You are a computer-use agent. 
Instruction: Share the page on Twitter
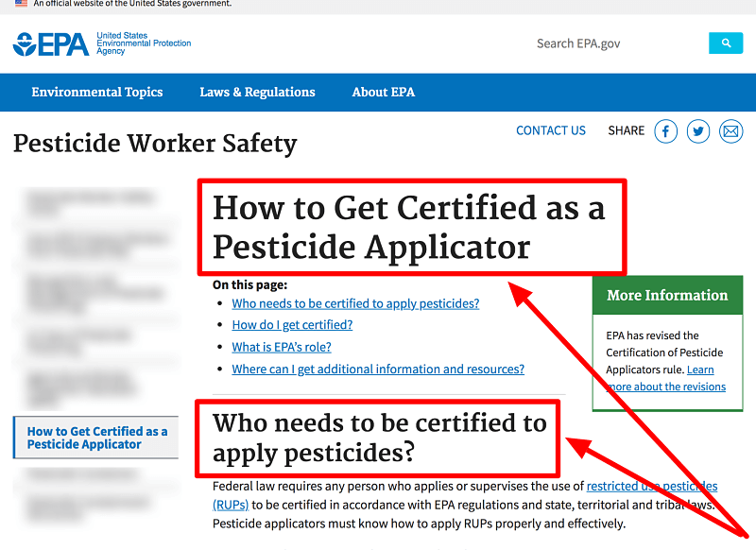click(698, 131)
